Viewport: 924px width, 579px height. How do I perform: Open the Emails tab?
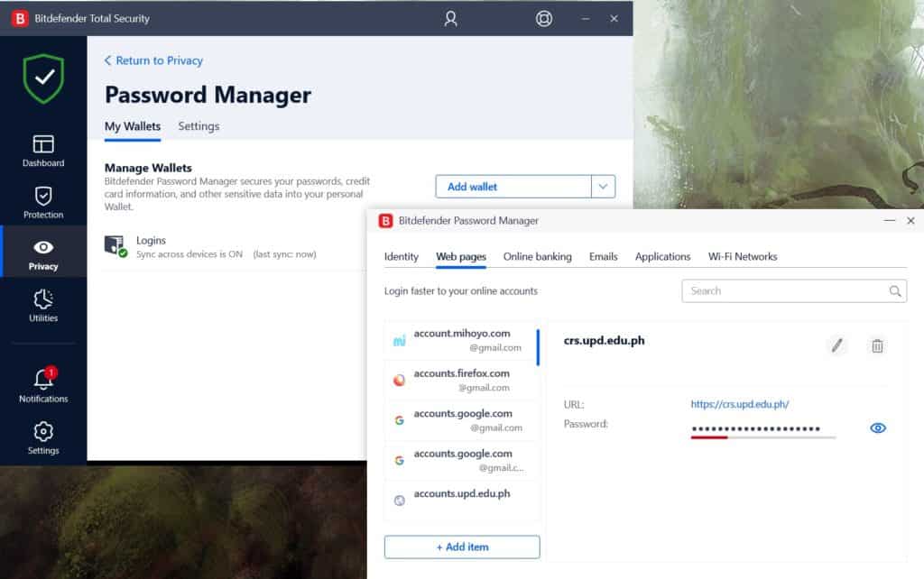point(604,257)
